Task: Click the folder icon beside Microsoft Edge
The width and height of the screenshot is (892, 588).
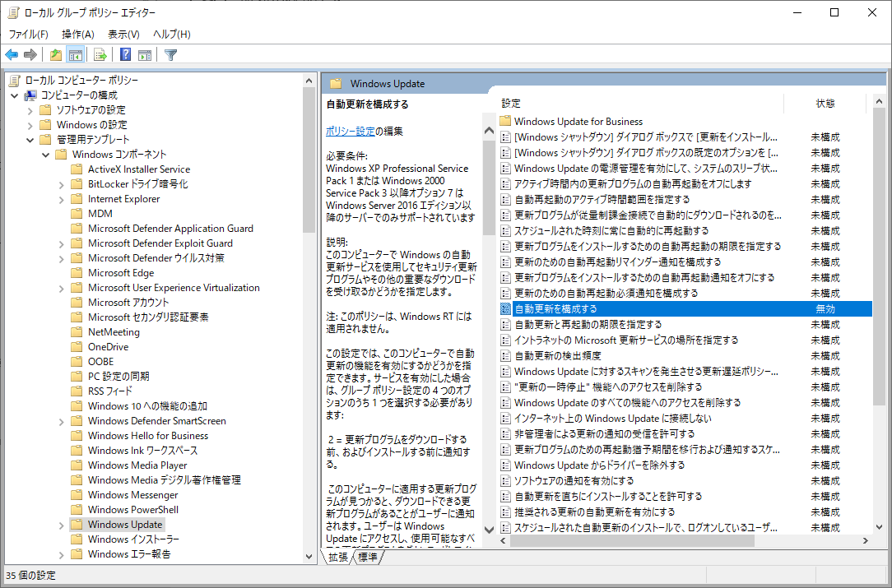Action: tap(77, 273)
